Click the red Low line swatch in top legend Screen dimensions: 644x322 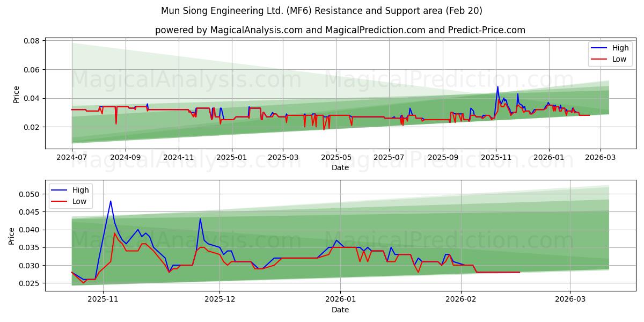pos(599,60)
